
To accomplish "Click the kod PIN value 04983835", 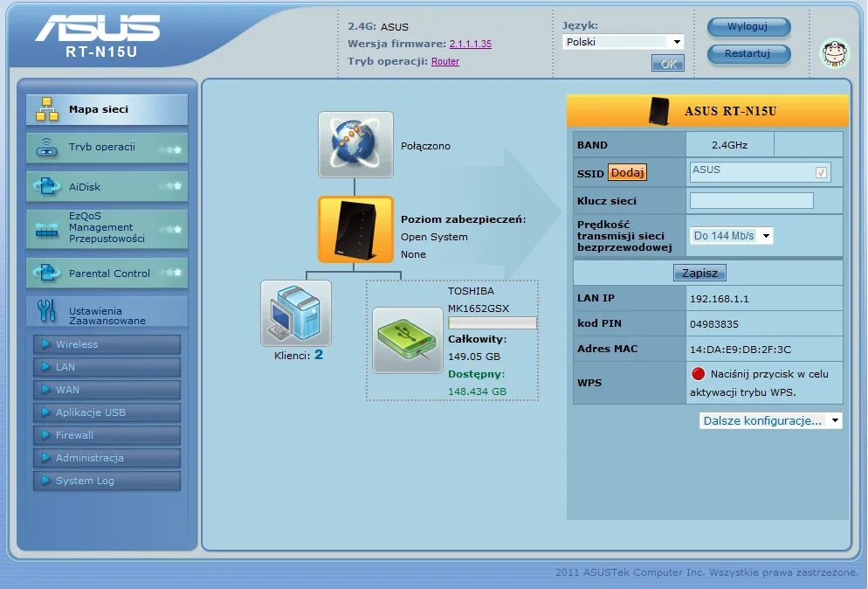I will click(x=714, y=324).
